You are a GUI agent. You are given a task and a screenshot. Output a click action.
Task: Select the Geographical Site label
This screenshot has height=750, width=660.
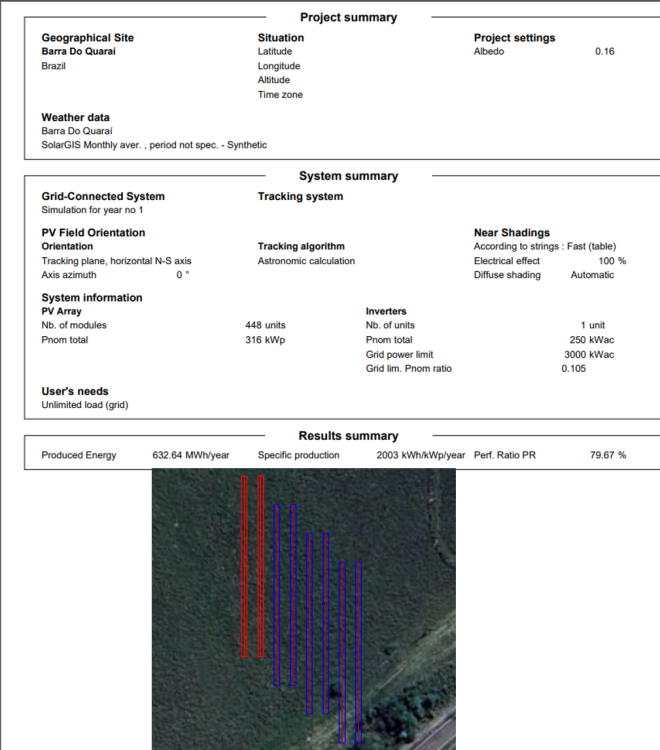87,38
